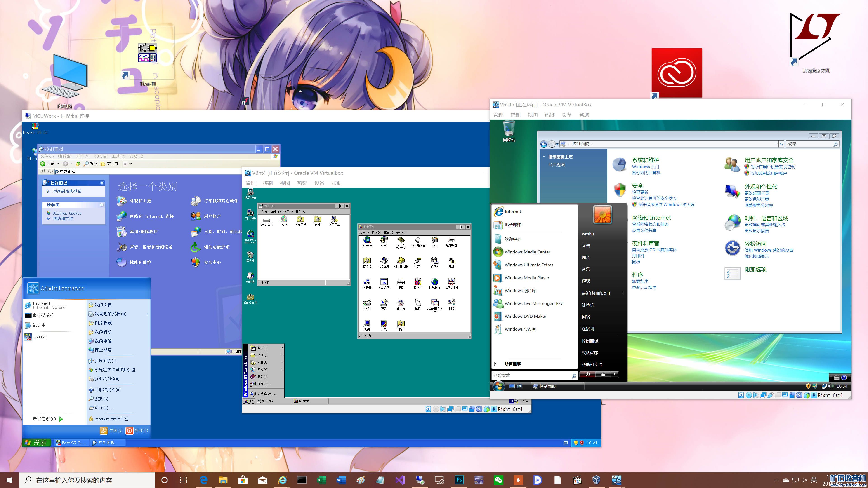Open the Adobe Creative Cloud desktop icon
868x488 pixels.
677,73
